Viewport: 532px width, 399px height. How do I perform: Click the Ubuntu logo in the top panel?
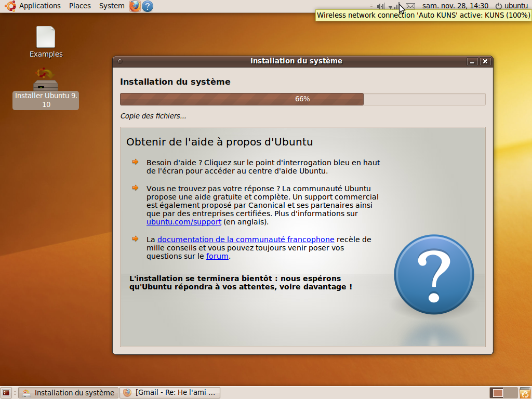point(10,6)
